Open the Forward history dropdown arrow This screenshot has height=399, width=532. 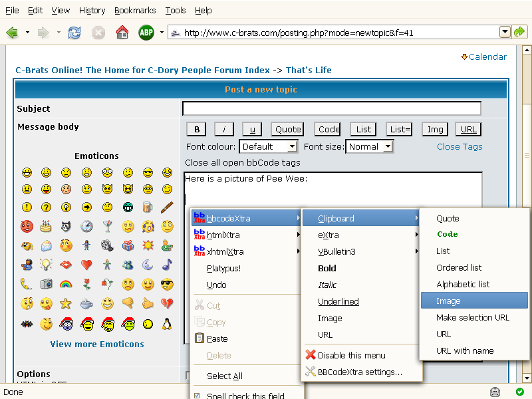coord(59,33)
